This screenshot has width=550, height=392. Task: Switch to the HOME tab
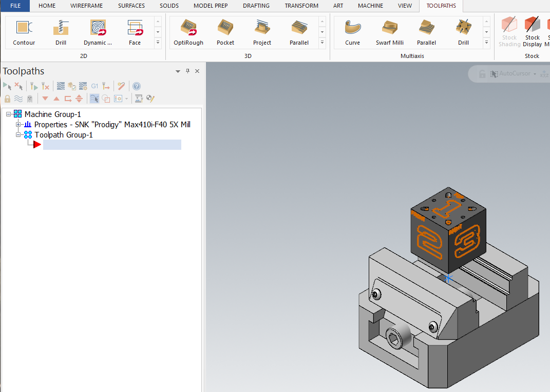[47, 6]
